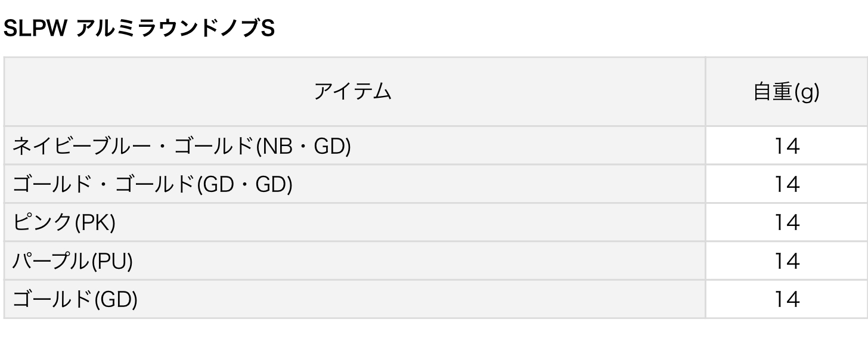Viewport: 868px width, 338px height.
Task: Click the (NB・GD) color code
Action: coord(303,145)
